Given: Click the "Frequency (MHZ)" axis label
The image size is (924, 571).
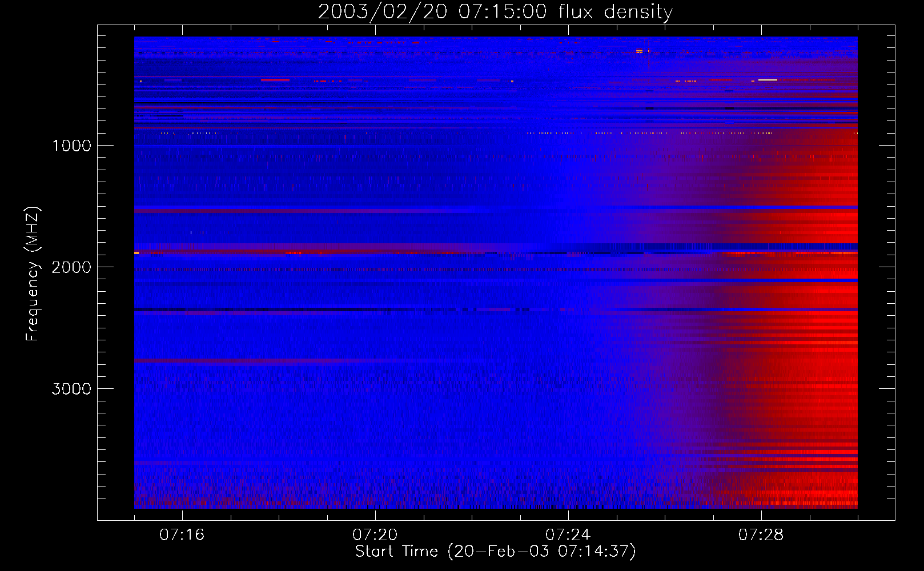Looking at the screenshot, I should (32, 274).
